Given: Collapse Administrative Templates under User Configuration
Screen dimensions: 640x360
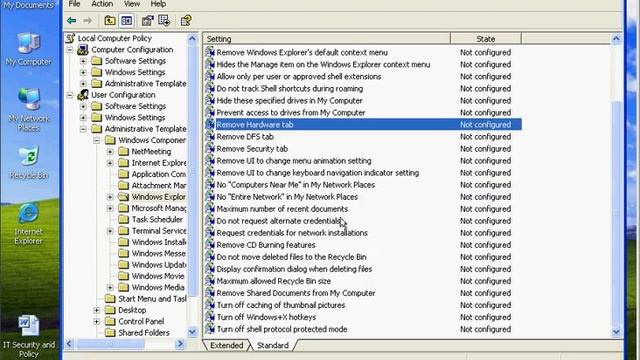Looking at the screenshot, I should (83, 129).
